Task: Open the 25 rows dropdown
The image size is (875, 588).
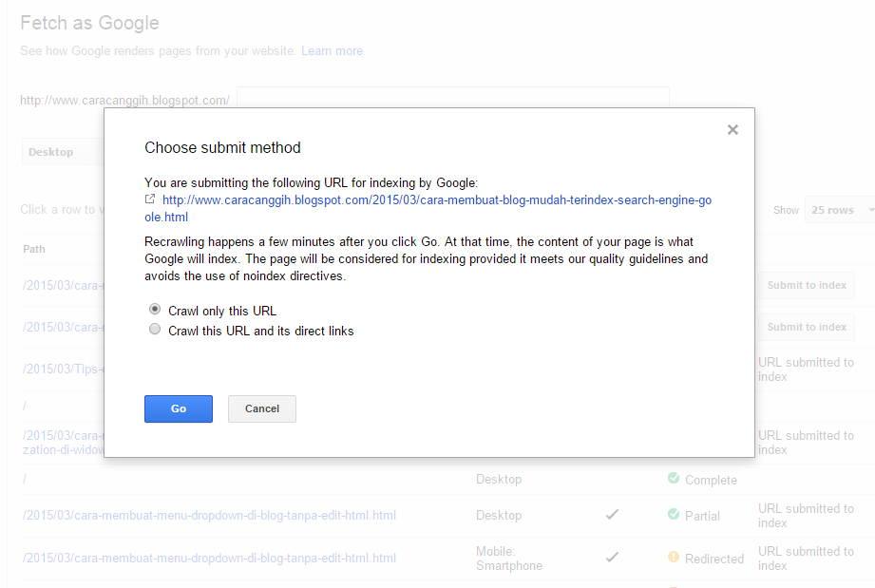Action: click(x=839, y=209)
